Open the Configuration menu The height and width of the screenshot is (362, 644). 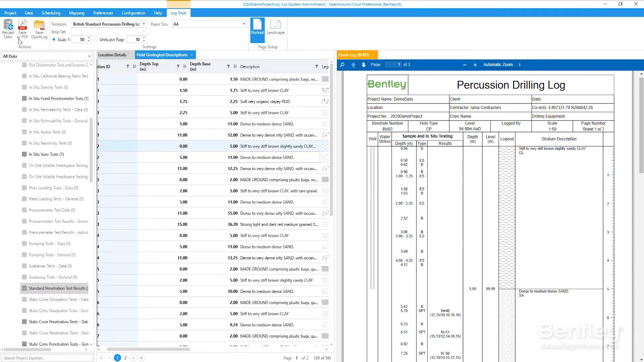point(133,13)
